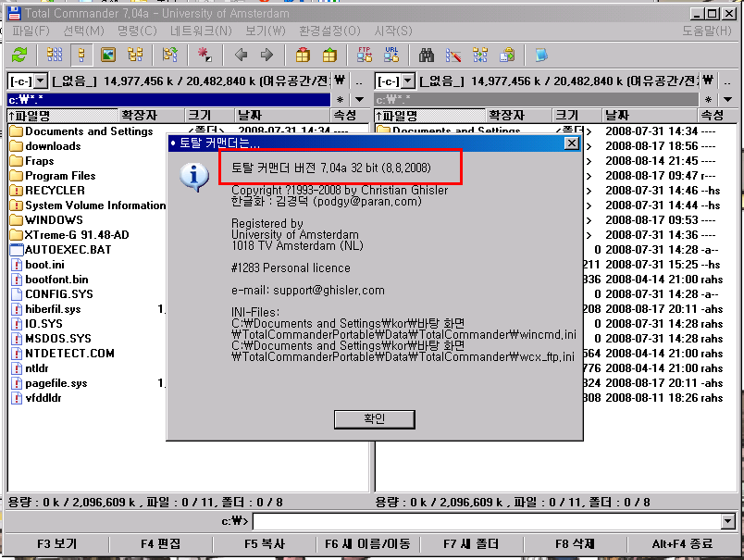Go to parent with left panel .. button
This screenshot has height=560, width=744.
[359, 81]
